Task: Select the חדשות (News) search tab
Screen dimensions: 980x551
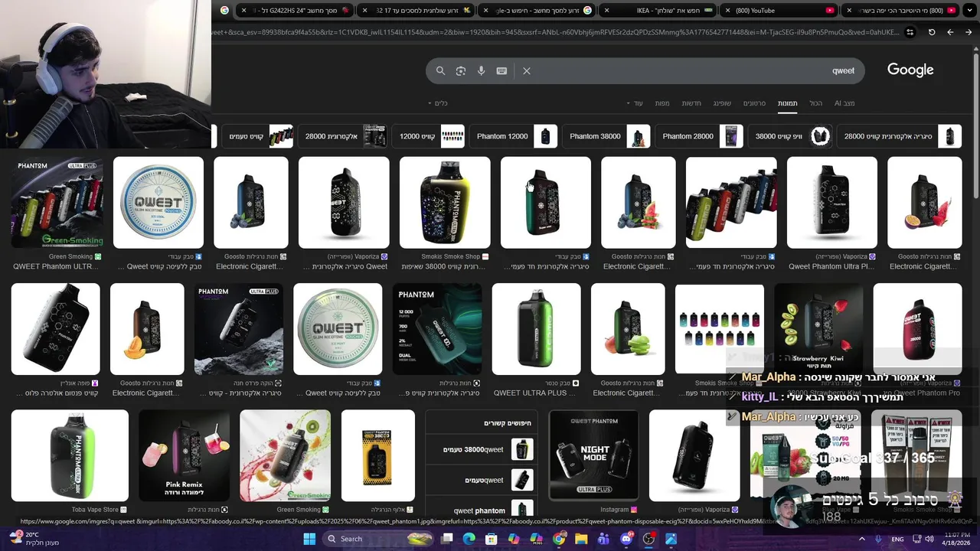Action: 691,103
